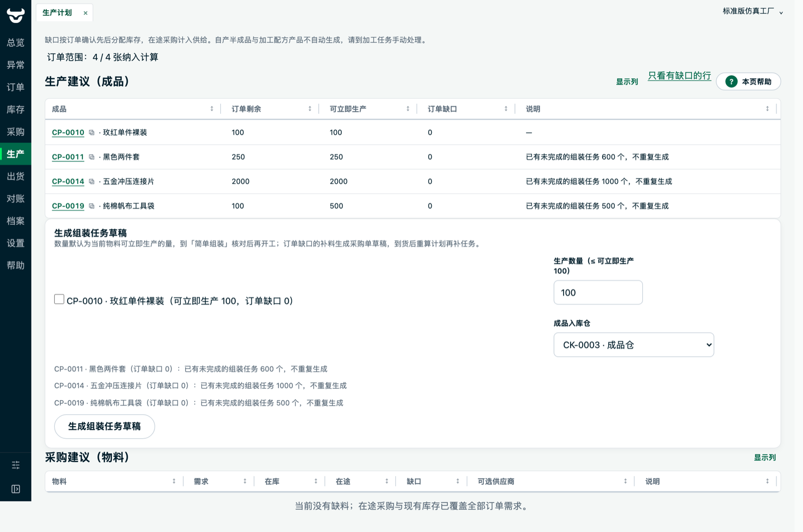Go to 出货 in sidebar

[x=16, y=176]
